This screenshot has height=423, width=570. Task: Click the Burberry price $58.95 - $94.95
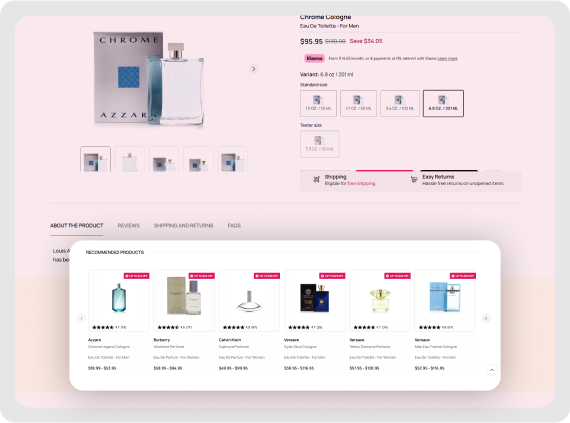168,368
